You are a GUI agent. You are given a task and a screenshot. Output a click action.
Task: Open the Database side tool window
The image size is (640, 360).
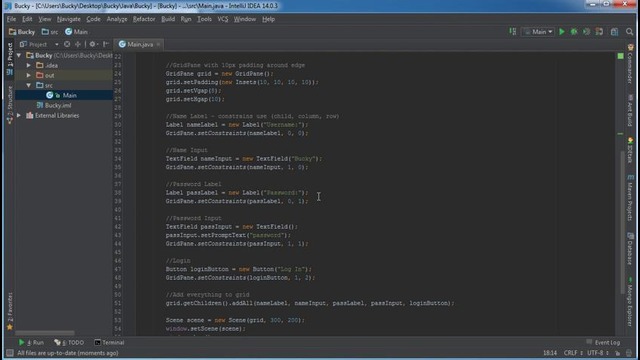click(630, 248)
